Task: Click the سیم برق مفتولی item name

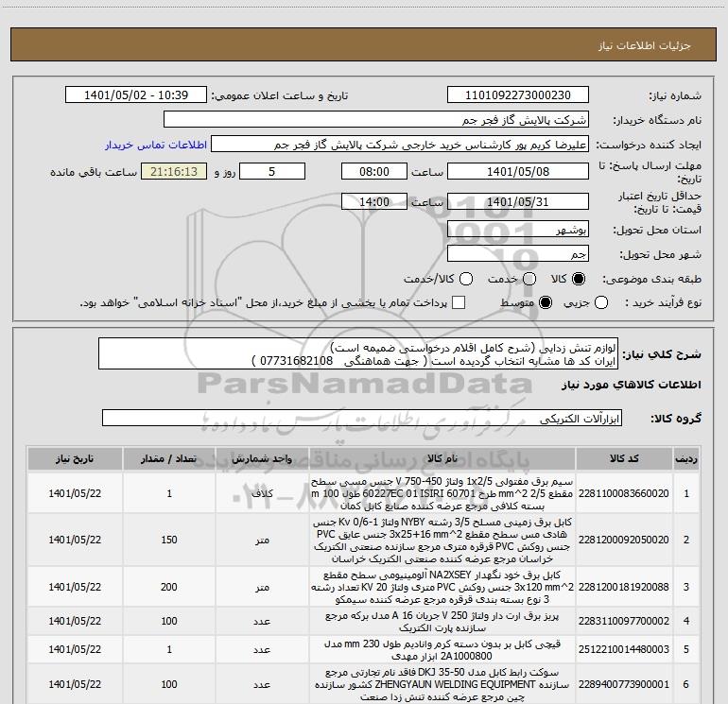Action: pyautogui.click(x=442, y=493)
